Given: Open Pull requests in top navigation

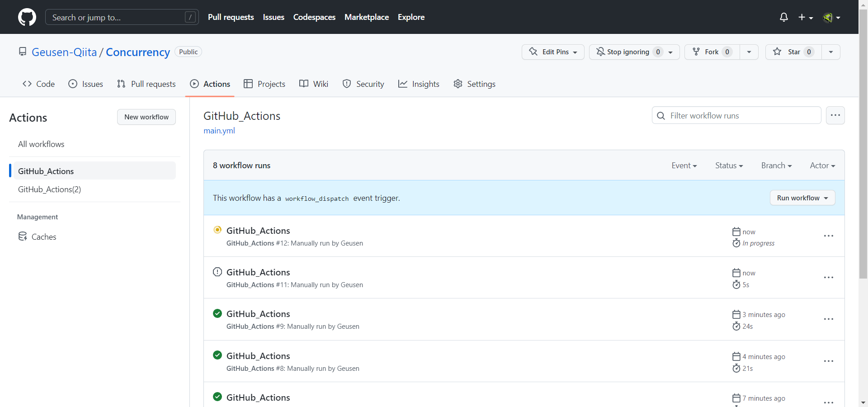Looking at the screenshot, I should [x=231, y=17].
